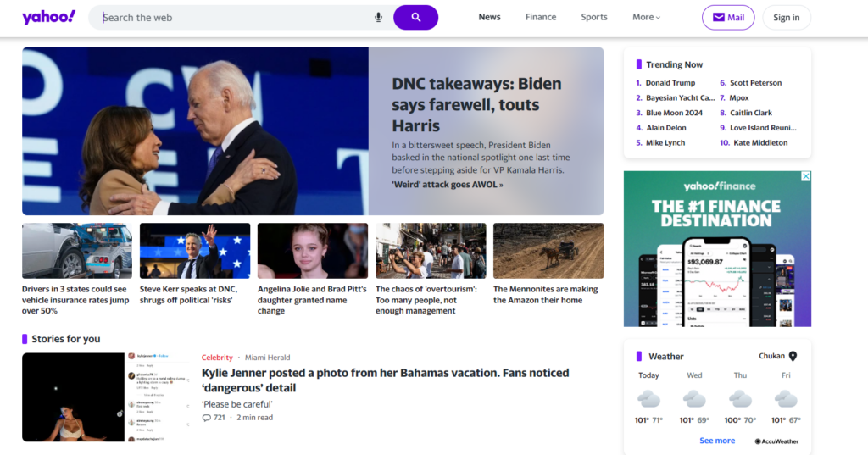The height and width of the screenshot is (455, 868).
Task: Open the Sports tab
Action: pos(594,17)
